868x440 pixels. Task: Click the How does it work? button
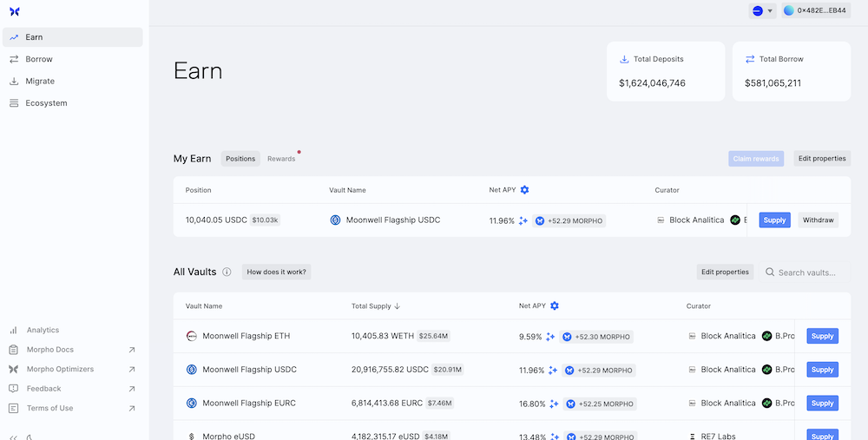pos(276,272)
